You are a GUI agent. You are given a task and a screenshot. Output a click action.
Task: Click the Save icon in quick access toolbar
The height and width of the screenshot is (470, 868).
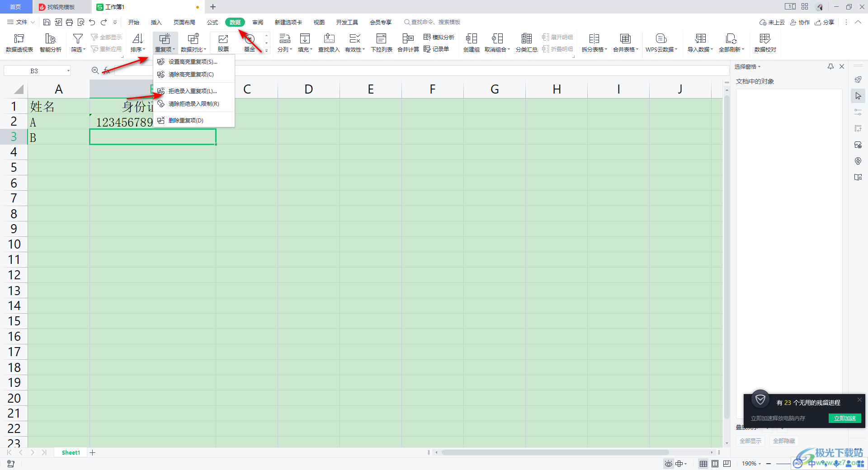pos(47,22)
